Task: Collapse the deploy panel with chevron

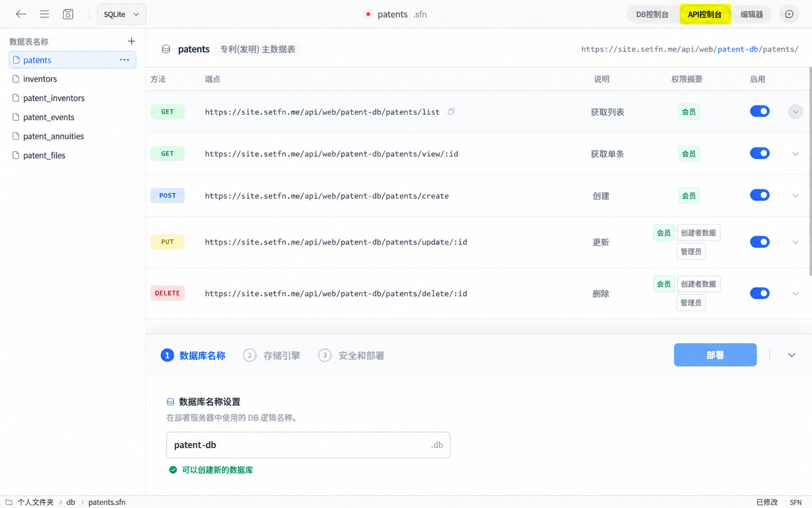Action: [x=792, y=355]
